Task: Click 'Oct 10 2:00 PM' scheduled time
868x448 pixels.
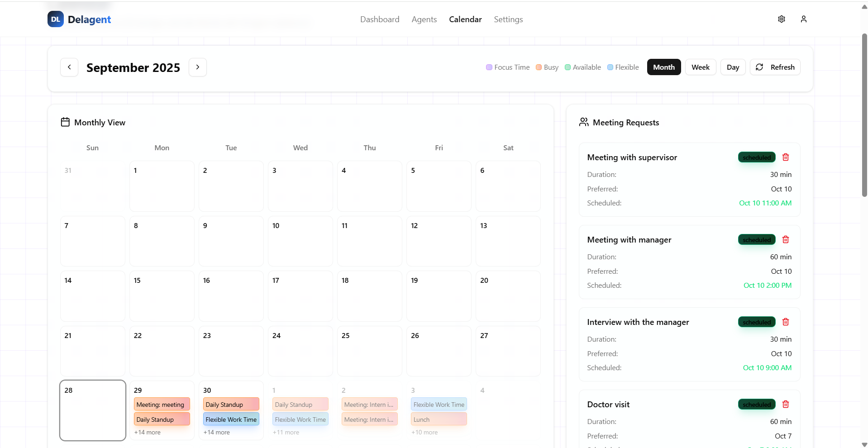Action: pos(768,285)
